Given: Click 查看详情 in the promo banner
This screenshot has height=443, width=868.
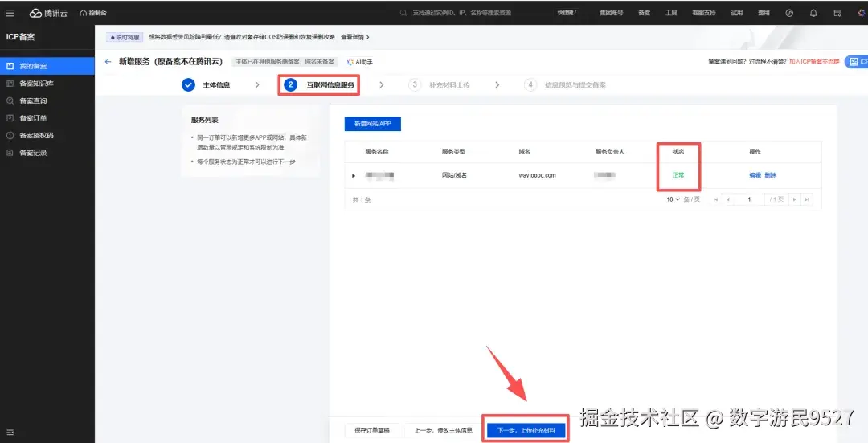Looking at the screenshot, I should (355, 37).
